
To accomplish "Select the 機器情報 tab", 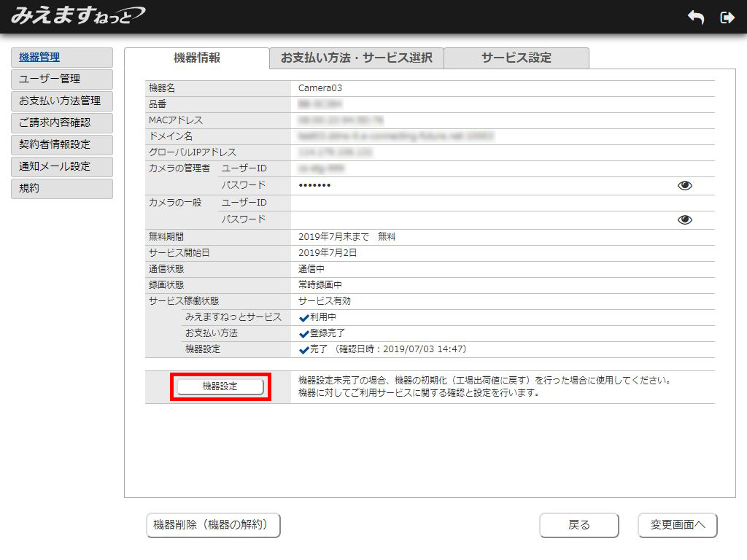I will [x=197, y=58].
